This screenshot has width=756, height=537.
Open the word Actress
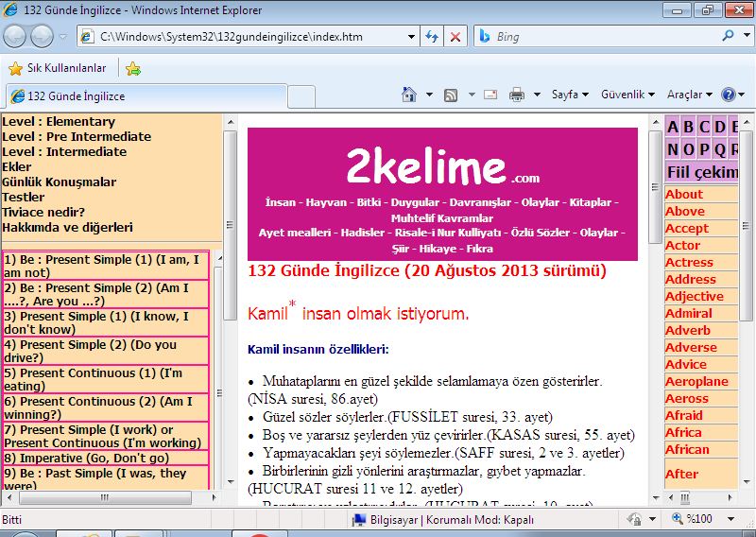[689, 262]
